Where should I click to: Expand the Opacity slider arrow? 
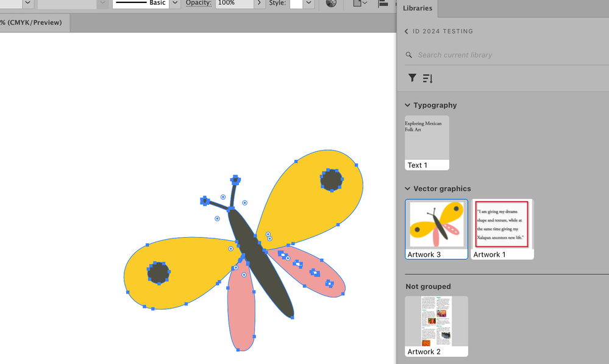[x=259, y=3]
